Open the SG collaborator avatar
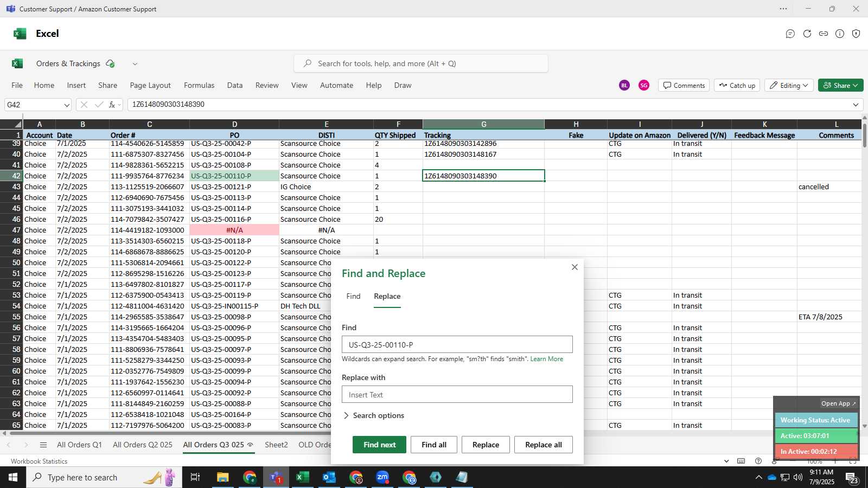The image size is (868, 488). click(x=644, y=85)
